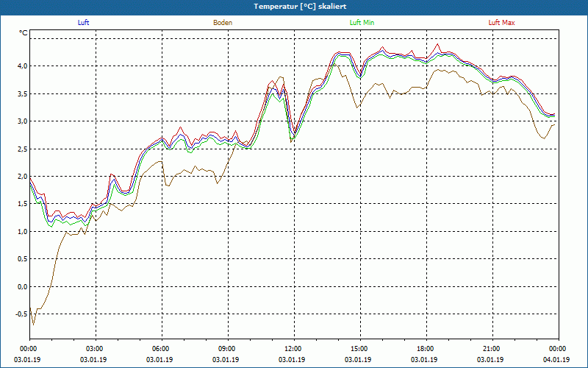
Task: Click the '04.01.19' date label
Action: (556, 360)
